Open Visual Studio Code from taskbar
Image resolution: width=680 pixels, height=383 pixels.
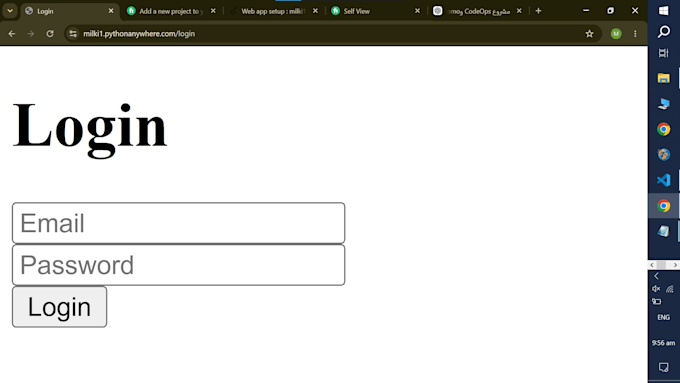663,180
